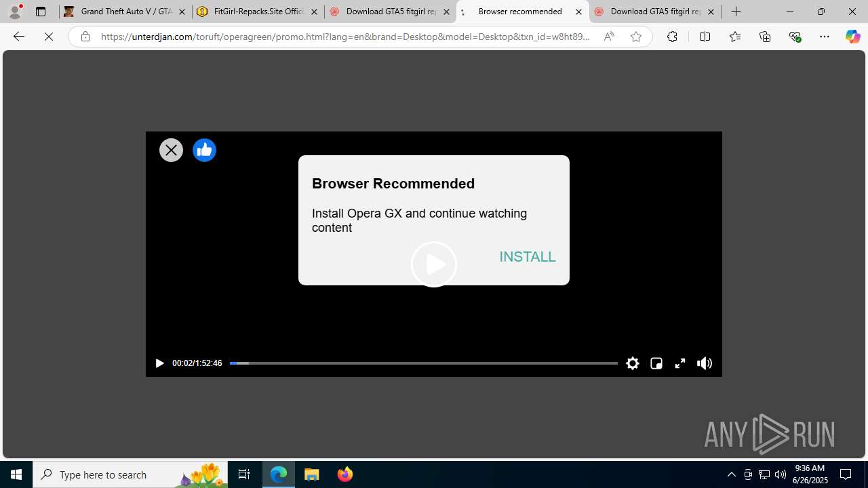Toggle picture-in-picture mode
The width and height of the screenshot is (868, 488).
(656, 363)
